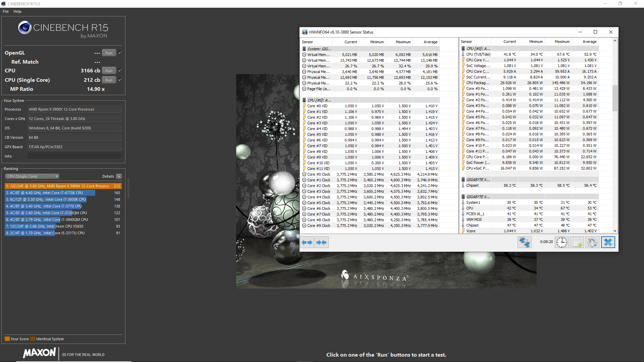Click the Average column header in right pane
Image resolution: width=644 pixels, height=362 pixels.
[585, 42]
